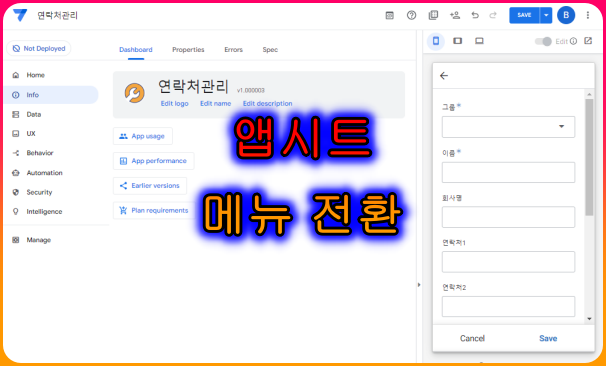
Task: Click the App performance button
Action: click(x=153, y=161)
